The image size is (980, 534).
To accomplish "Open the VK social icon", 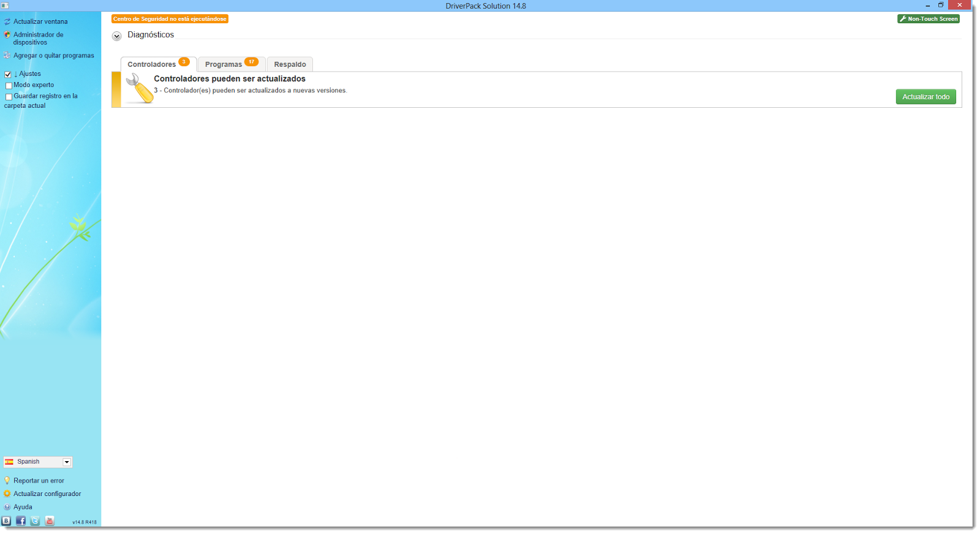I will point(6,521).
